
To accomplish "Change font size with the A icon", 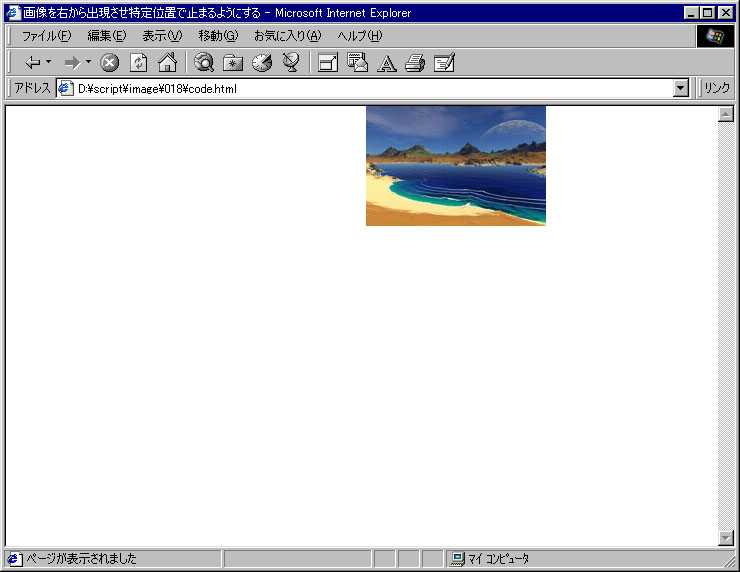I will (x=387, y=63).
